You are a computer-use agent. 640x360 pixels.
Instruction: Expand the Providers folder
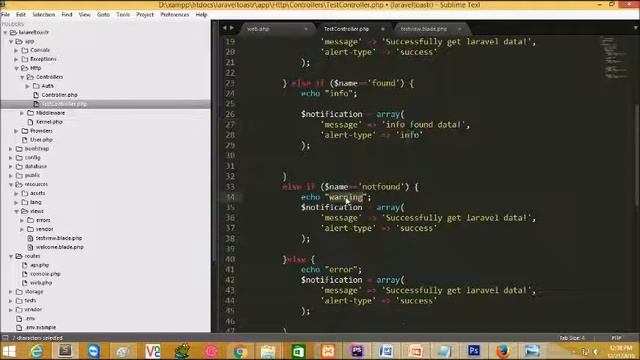[x=16, y=131]
